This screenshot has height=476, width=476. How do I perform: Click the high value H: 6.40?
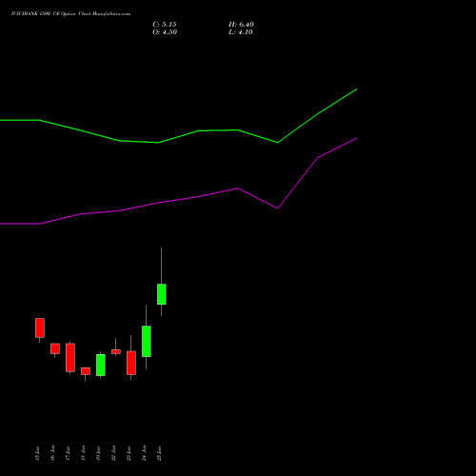point(241,25)
